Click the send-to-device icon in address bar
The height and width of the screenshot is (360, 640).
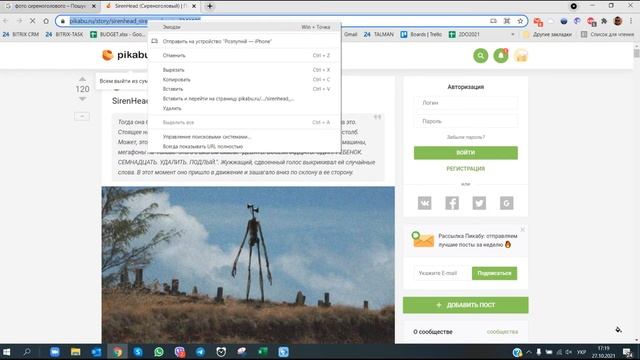pos(493,21)
